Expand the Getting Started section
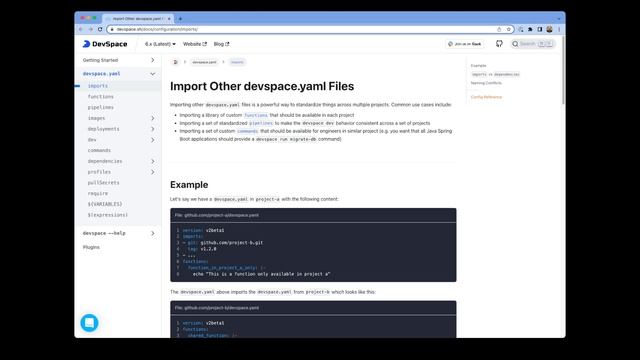This screenshot has height=360, width=640. [x=153, y=60]
